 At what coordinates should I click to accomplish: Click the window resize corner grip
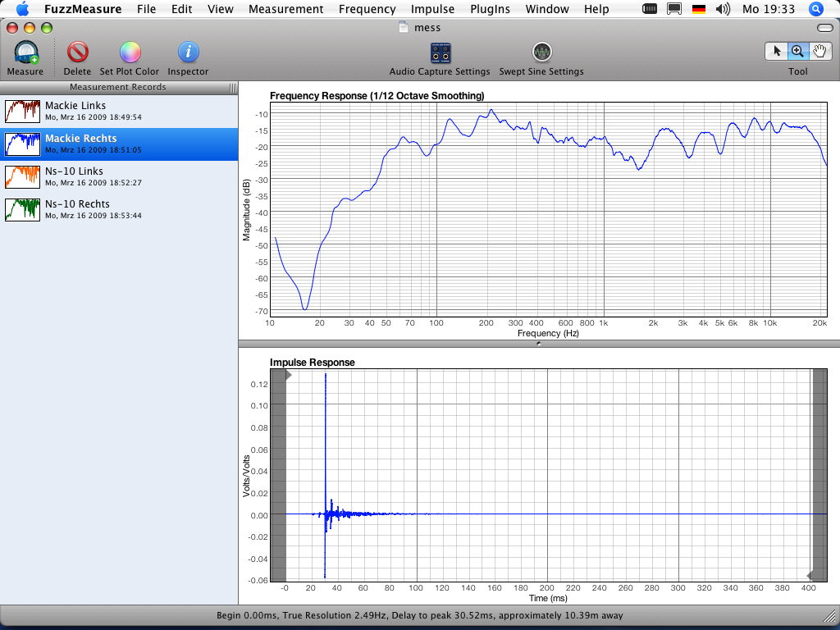829,615
